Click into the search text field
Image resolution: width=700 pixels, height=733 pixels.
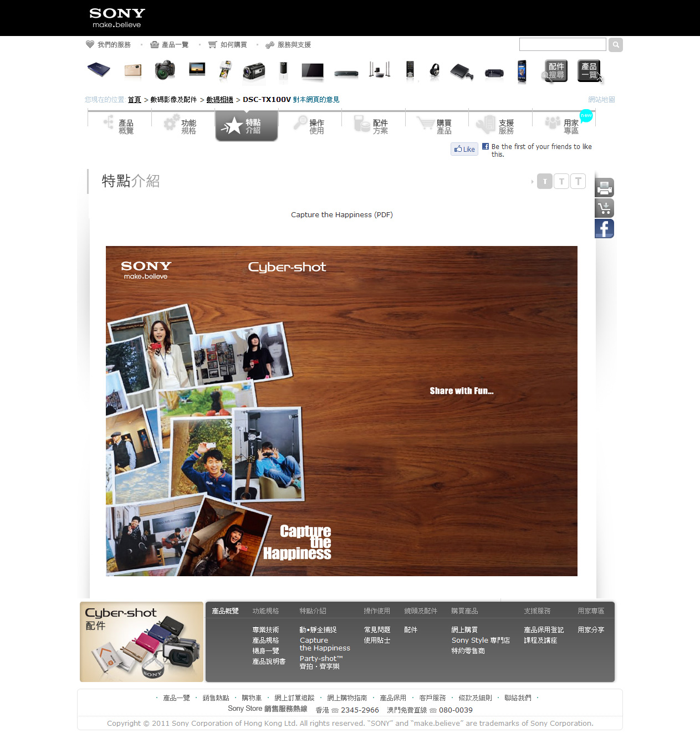pyautogui.click(x=562, y=44)
